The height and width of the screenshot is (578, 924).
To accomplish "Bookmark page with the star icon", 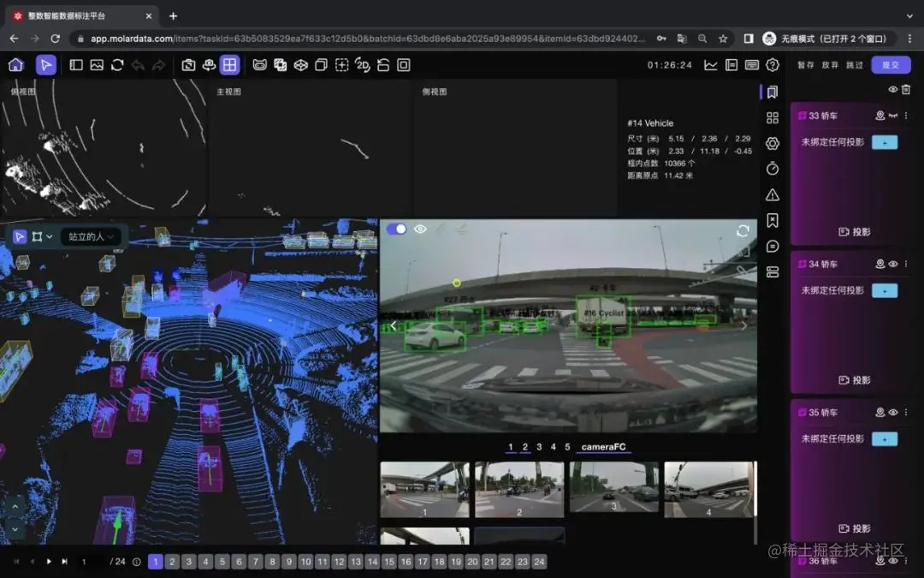I will pyautogui.click(x=723, y=39).
